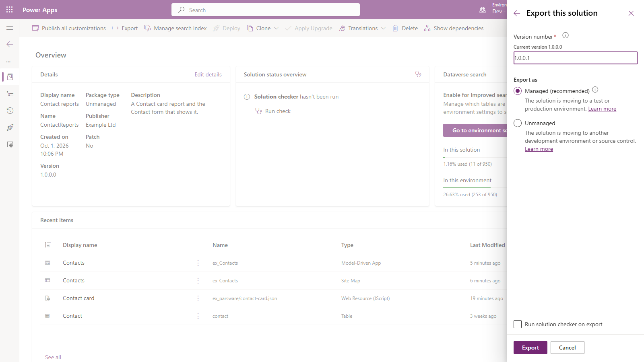The height and width of the screenshot is (362, 644).
Task: Open the sidebar ellipsis more options
Action: tap(8, 62)
